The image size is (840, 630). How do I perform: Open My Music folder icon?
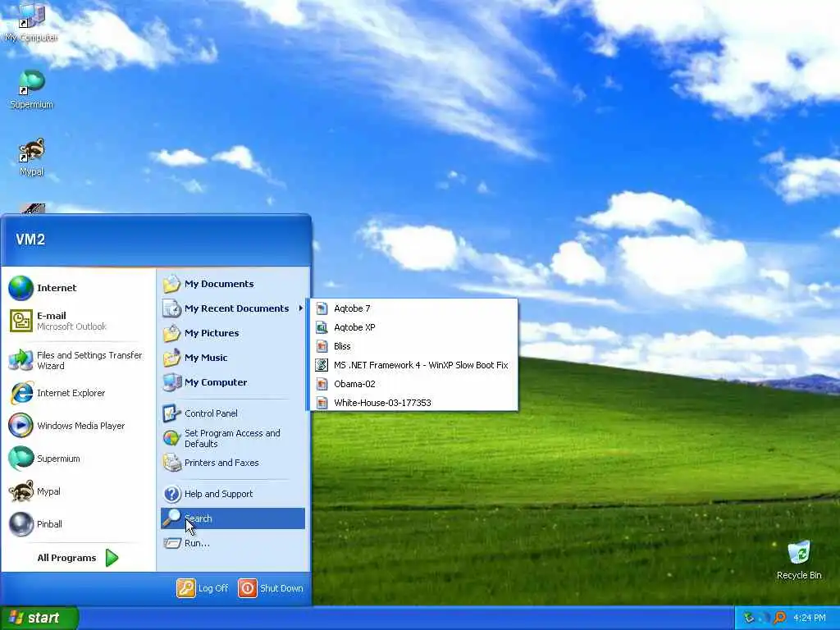[172, 358]
